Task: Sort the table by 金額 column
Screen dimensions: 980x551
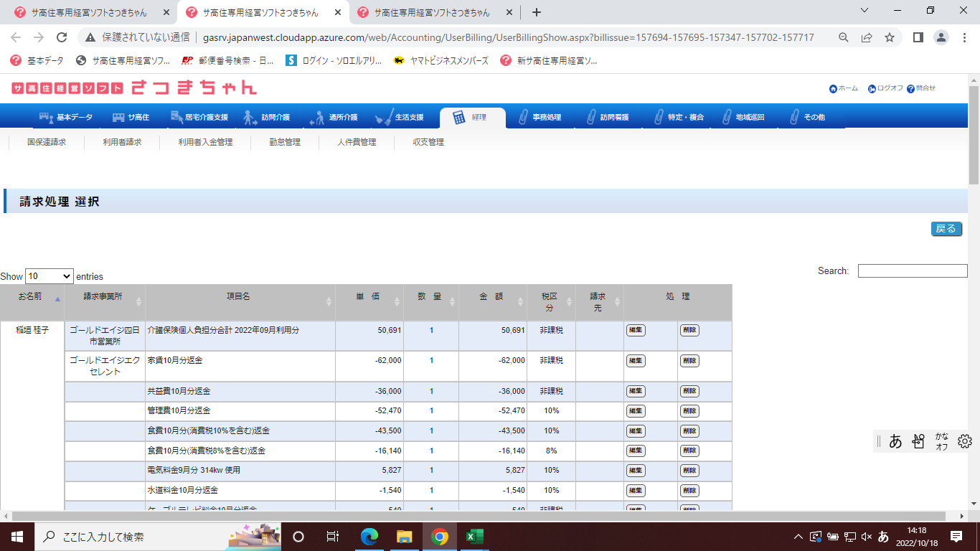Action: tap(491, 297)
